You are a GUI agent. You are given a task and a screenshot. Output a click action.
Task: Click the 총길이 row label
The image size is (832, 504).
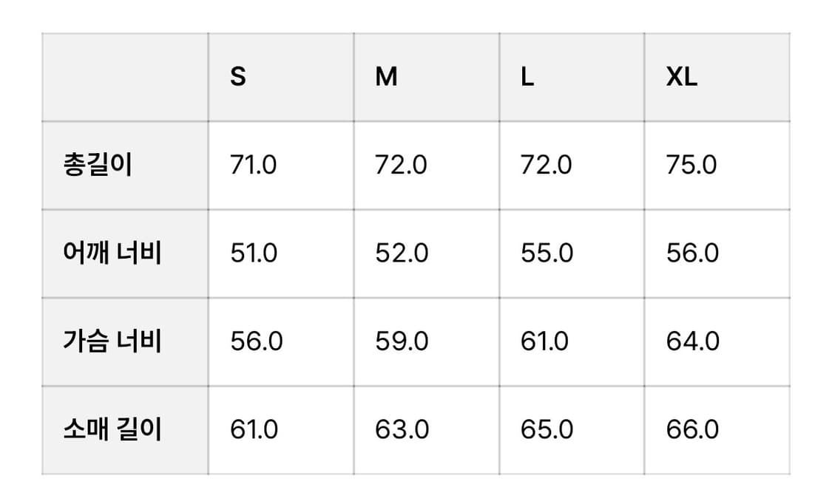pos(98,165)
